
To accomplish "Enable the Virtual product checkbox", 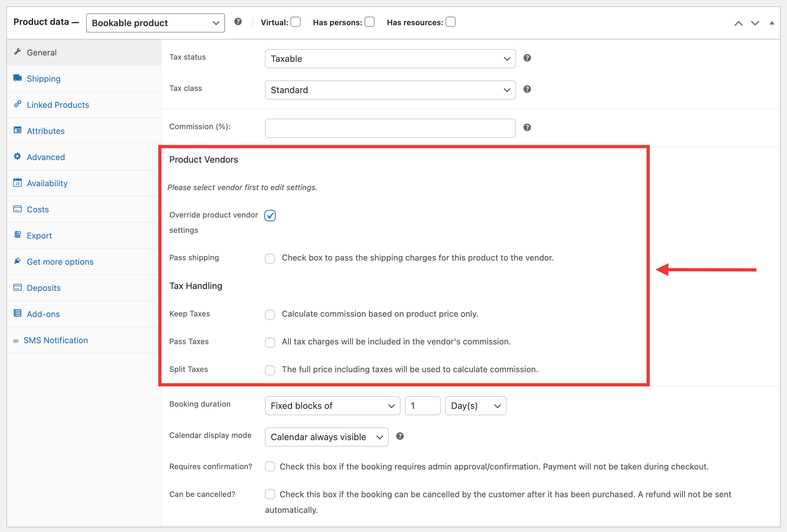I will tap(296, 21).
